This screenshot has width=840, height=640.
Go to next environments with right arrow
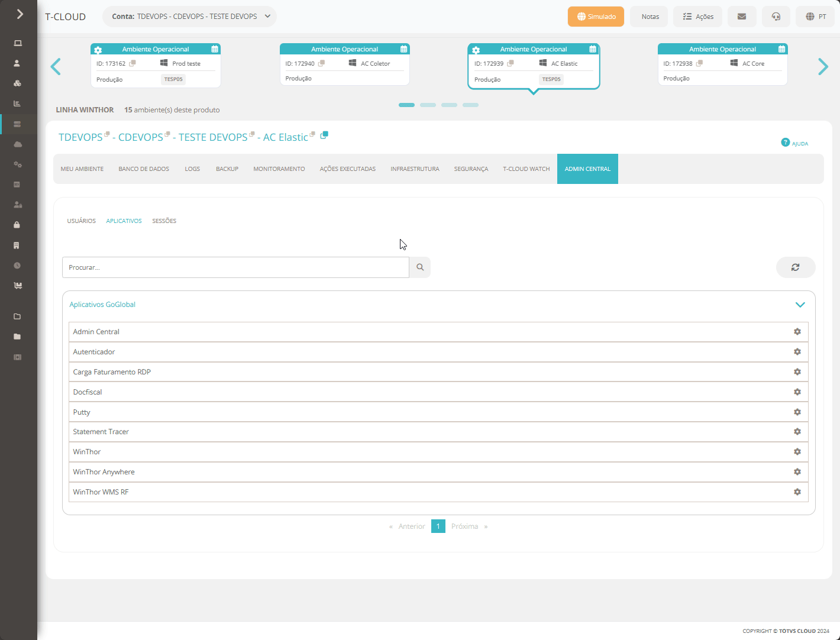[823, 67]
